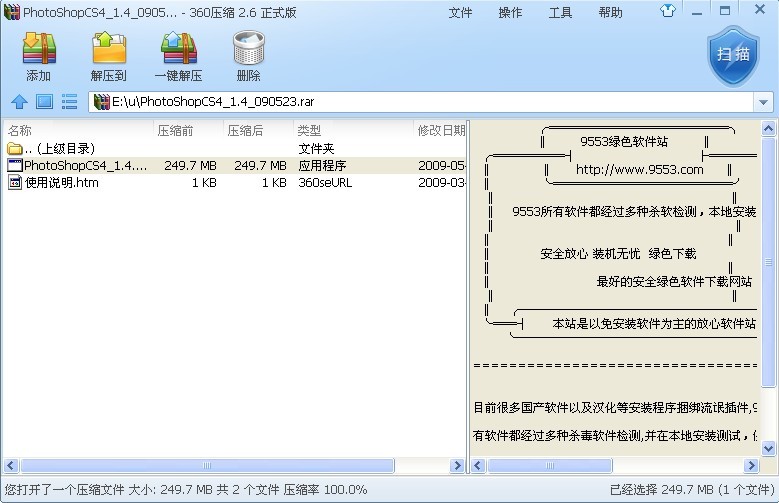This screenshot has height=503, width=779.
Task: Click the comment pane horizontal scrollbar thumb
Action: pyautogui.click(x=550, y=466)
